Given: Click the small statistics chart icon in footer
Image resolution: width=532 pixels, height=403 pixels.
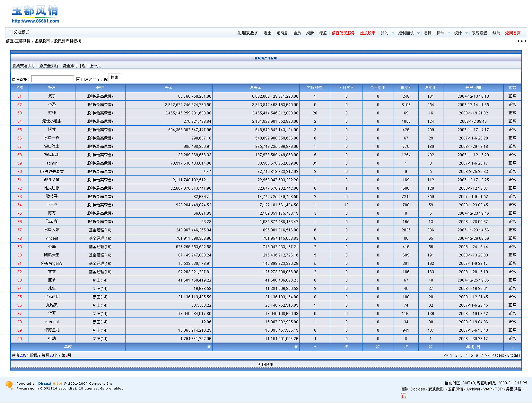Looking at the screenshot, I should click(404, 395).
